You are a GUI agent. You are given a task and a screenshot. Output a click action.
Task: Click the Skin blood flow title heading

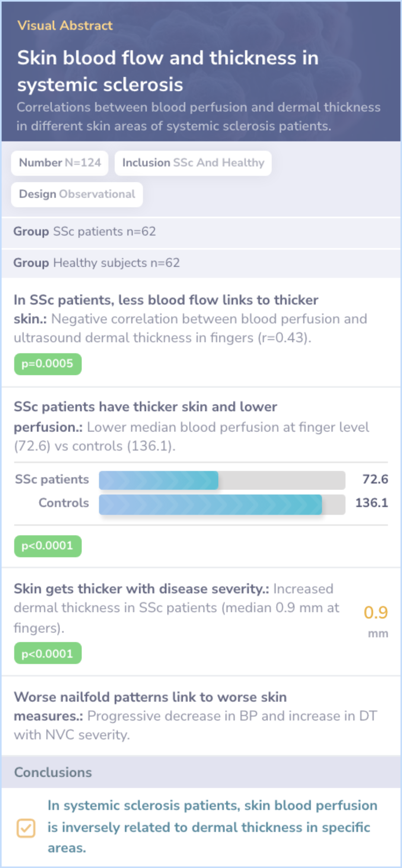click(167, 71)
